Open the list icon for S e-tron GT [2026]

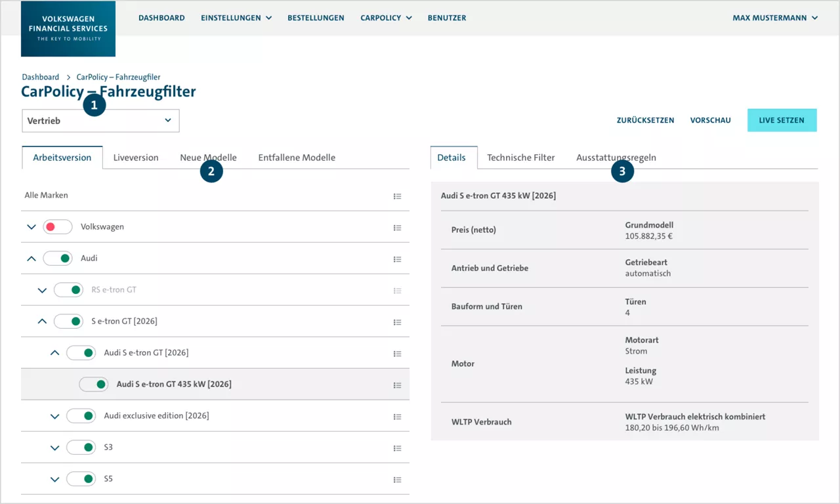tap(397, 322)
